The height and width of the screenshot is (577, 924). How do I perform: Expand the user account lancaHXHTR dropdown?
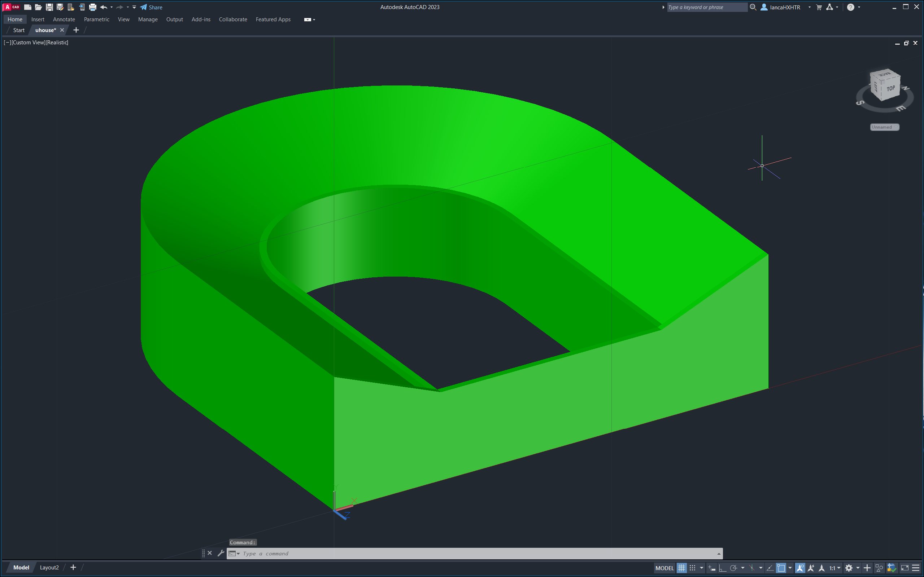tap(810, 7)
